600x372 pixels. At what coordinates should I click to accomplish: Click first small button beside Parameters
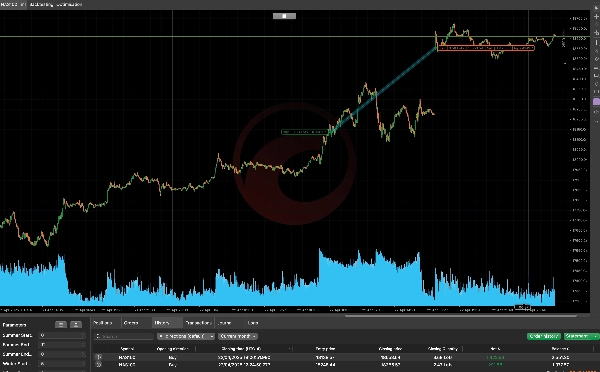click(61, 325)
